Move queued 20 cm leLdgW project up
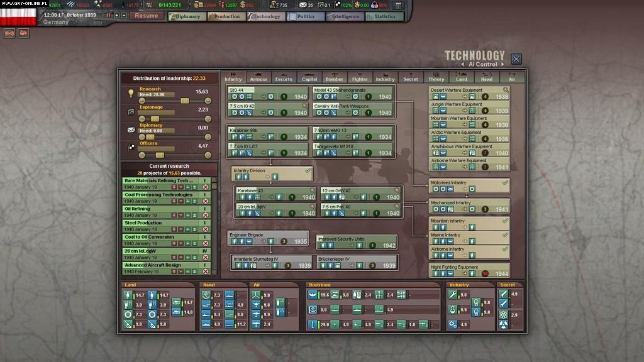 tap(187, 258)
